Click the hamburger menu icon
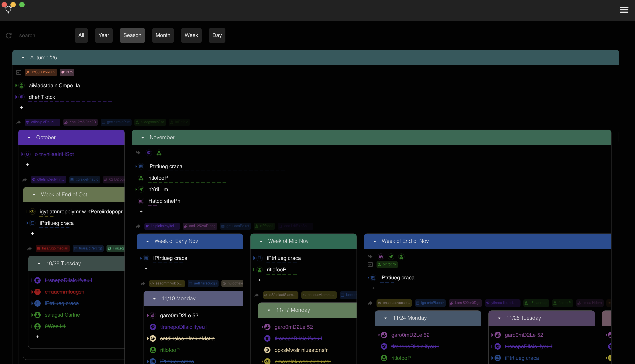Screen dimensions: 635x364 pos(624,10)
